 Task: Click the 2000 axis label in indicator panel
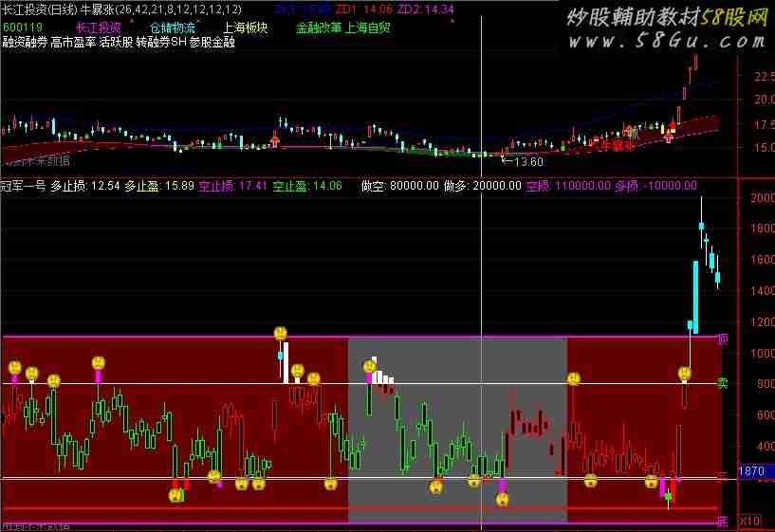[763, 198]
